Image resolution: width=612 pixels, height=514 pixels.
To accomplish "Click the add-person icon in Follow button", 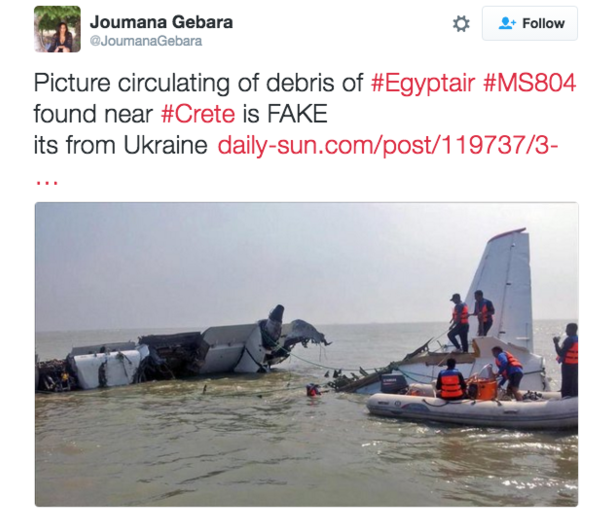I will pyautogui.click(x=507, y=23).
